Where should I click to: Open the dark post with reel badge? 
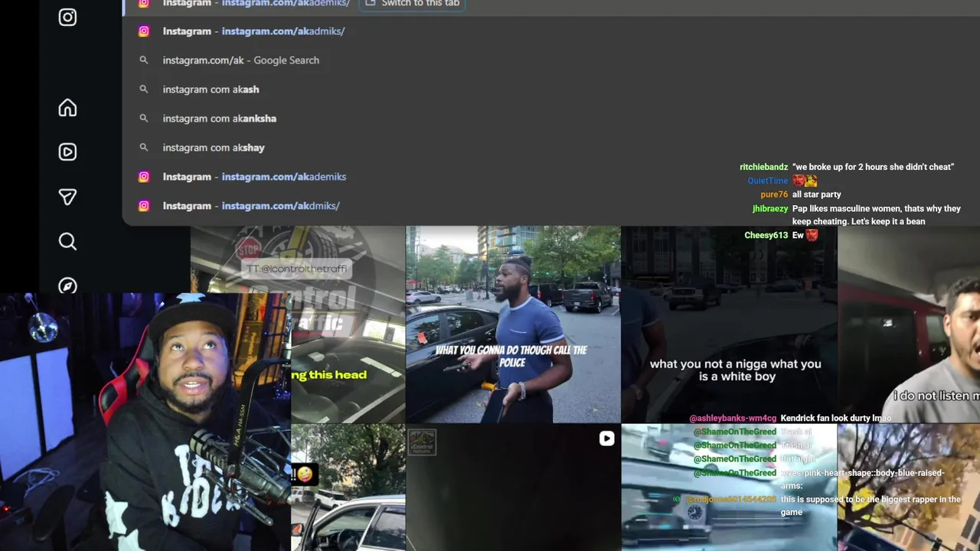(513, 487)
